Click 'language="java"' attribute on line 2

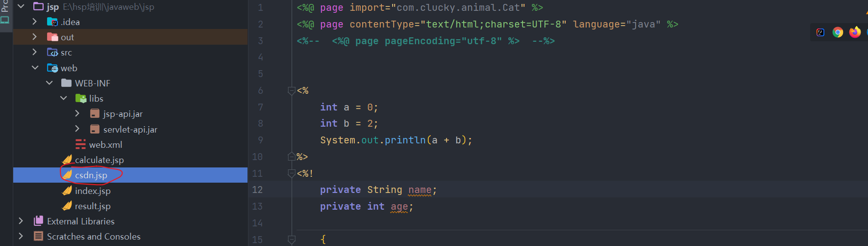click(617, 24)
